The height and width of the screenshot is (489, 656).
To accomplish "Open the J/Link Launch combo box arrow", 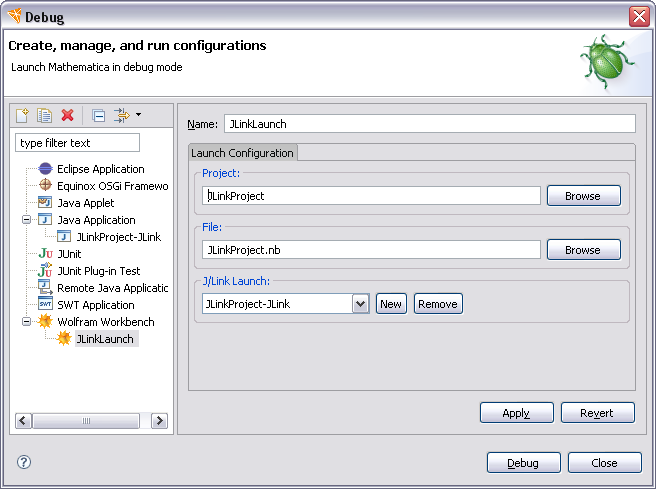I will pos(360,304).
